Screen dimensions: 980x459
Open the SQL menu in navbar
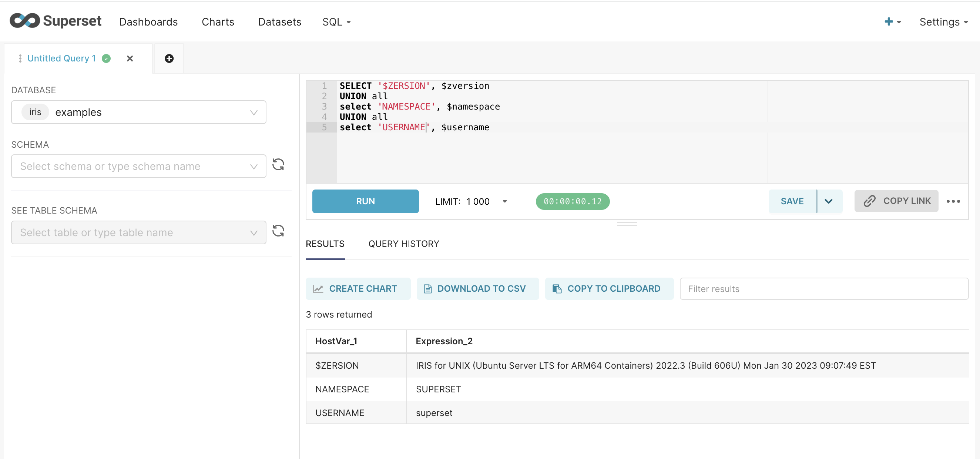336,22
